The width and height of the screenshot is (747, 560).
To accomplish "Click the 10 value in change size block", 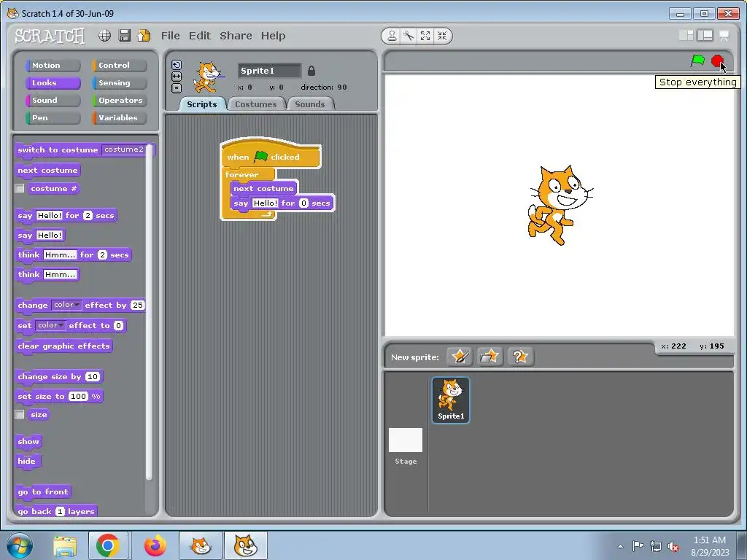I will pos(93,377).
